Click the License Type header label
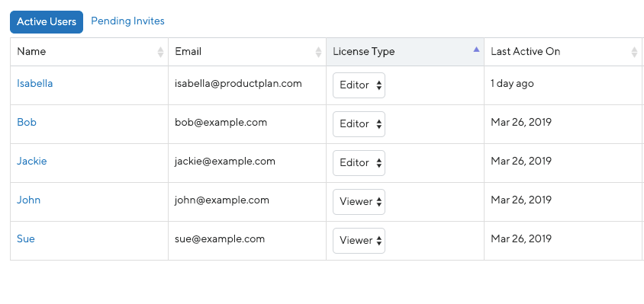 pos(364,52)
